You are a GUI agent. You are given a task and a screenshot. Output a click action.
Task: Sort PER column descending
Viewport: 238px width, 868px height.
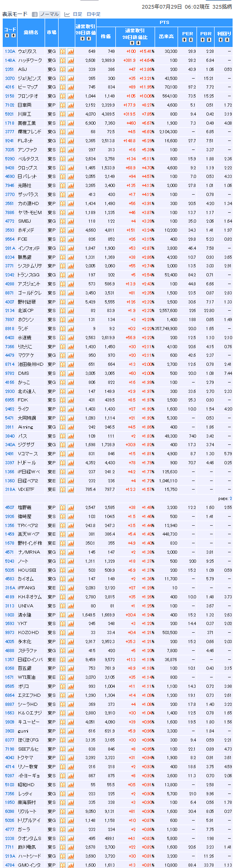(x=190, y=40)
